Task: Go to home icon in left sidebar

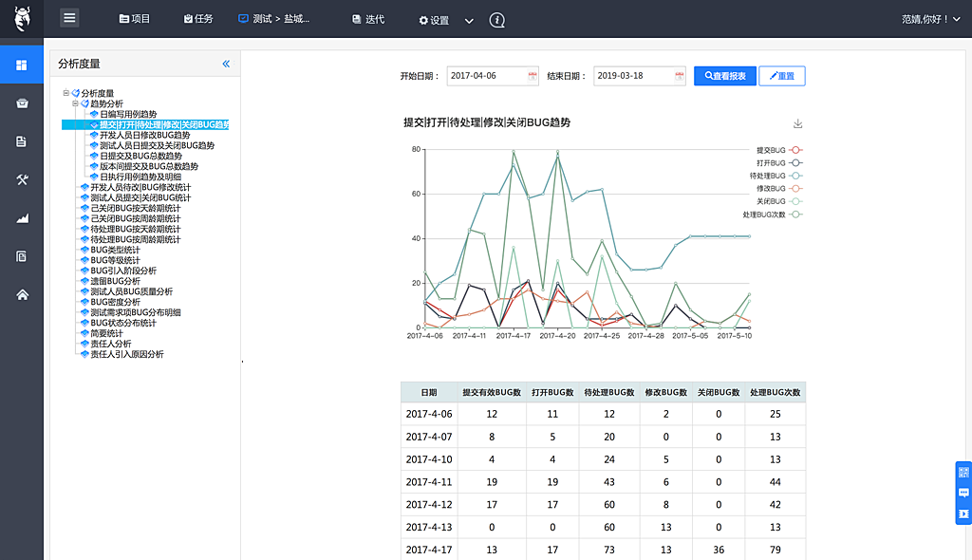Action: 22,294
